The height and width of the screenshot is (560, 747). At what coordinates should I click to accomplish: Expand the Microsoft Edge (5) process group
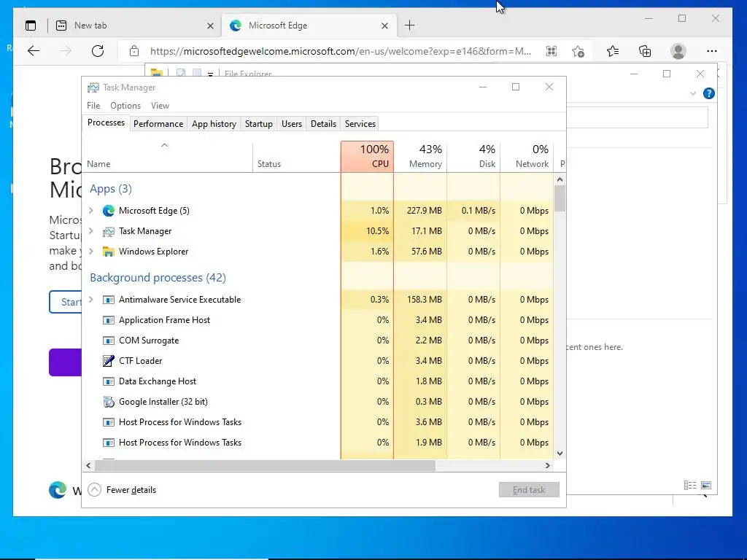point(91,210)
